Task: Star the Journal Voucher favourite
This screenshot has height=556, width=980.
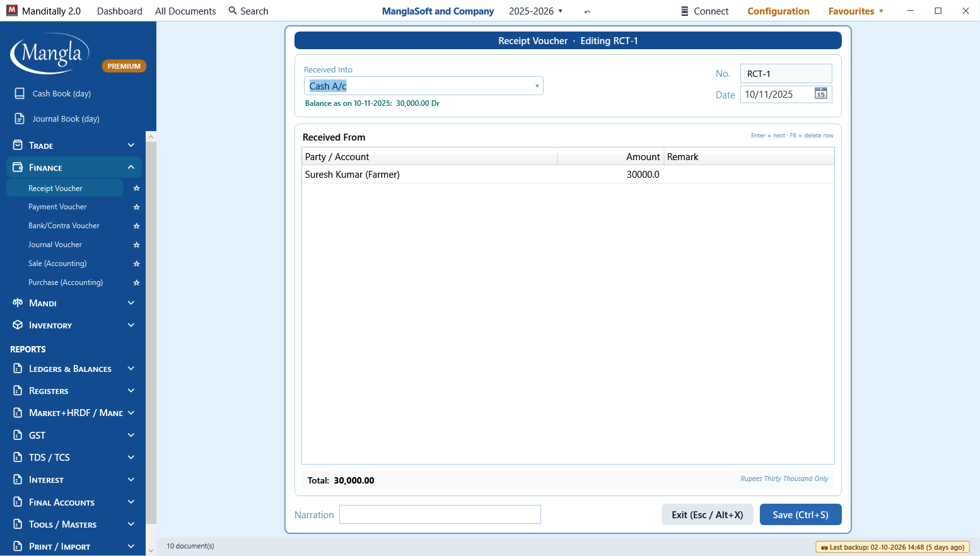Action: [136, 245]
